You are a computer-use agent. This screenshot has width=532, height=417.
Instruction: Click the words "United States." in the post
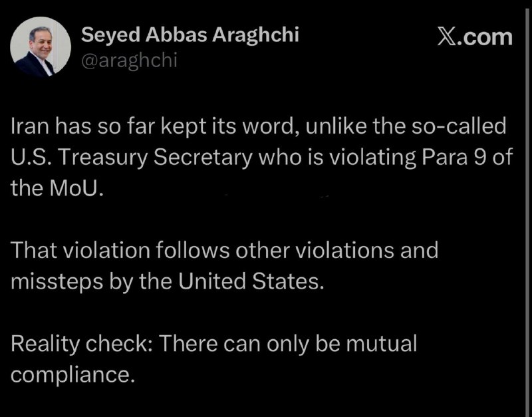[251, 281]
